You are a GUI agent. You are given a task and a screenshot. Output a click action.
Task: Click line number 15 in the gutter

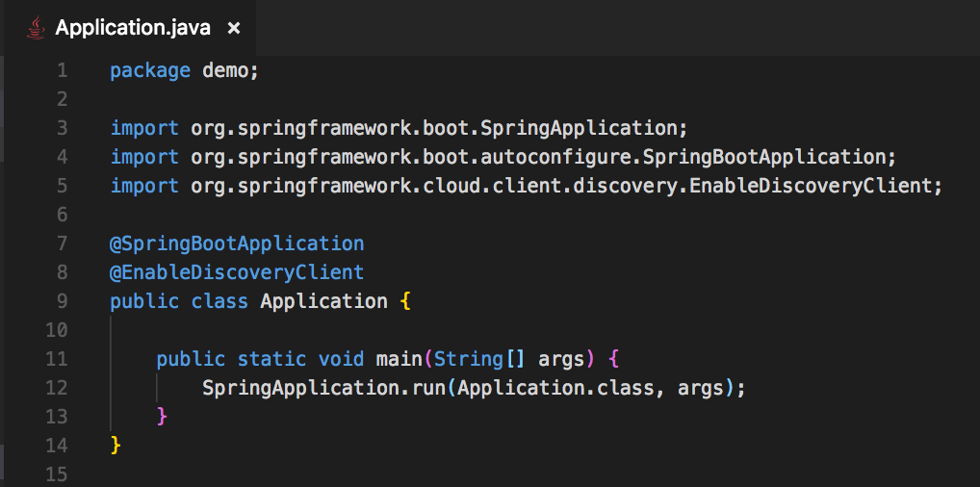(x=58, y=474)
